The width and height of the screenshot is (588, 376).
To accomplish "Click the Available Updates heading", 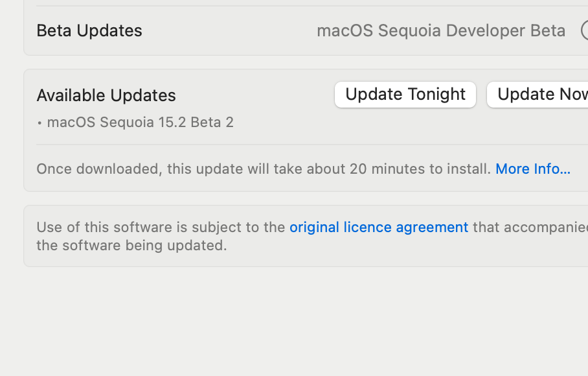I will [x=106, y=95].
